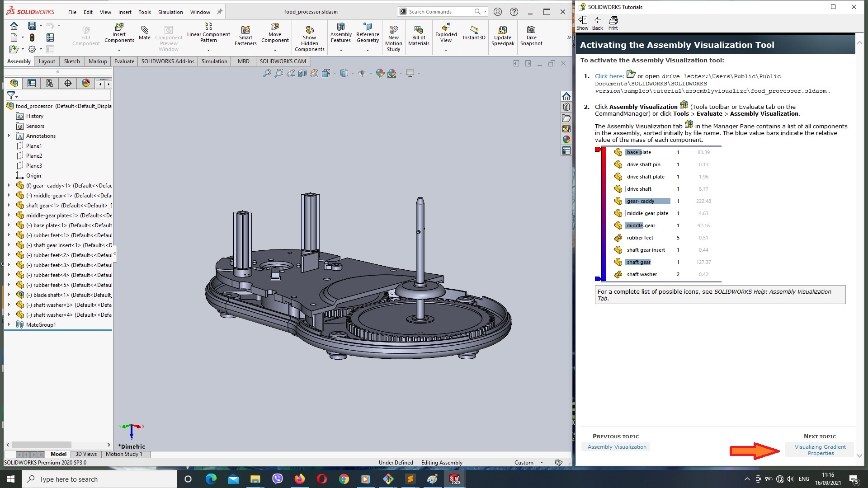Open Assembly Features dropdown arrow

[x=341, y=50]
